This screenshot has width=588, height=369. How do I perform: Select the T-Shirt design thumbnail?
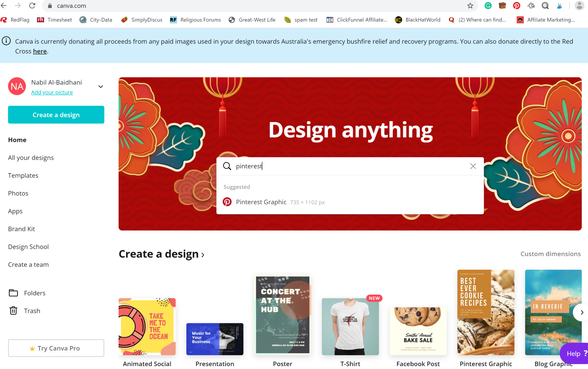click(350, 327)
